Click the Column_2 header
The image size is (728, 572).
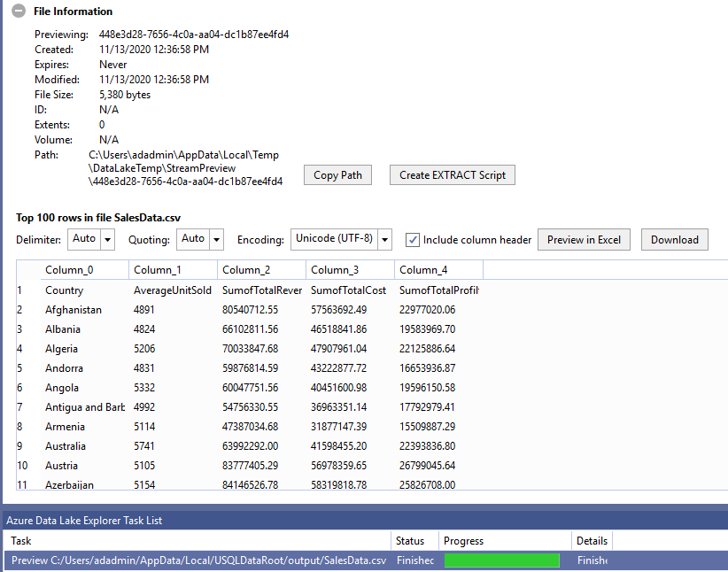click(x=261, y=270)
